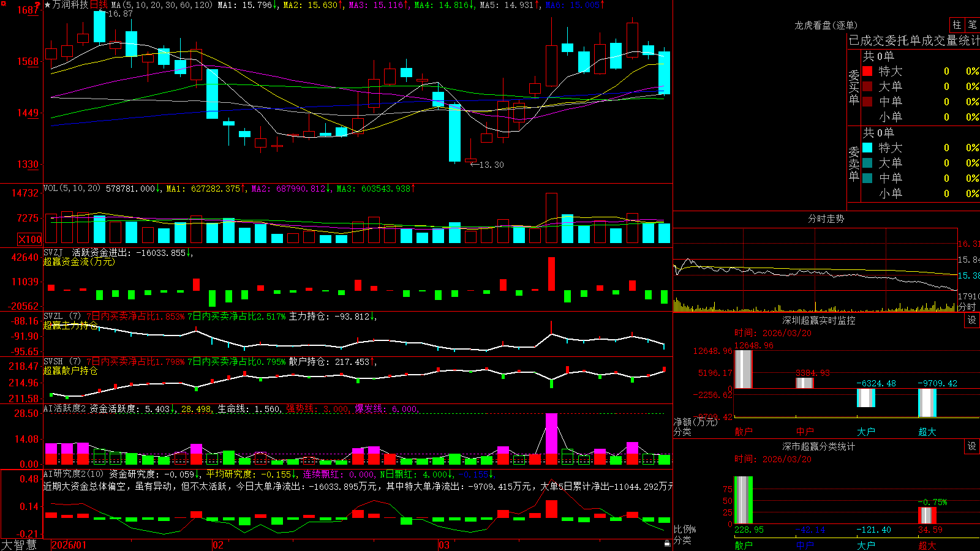Click the cyan 特大 sell-order color swatch
This screenshot has height=551, width=980.
coord(867,148)
